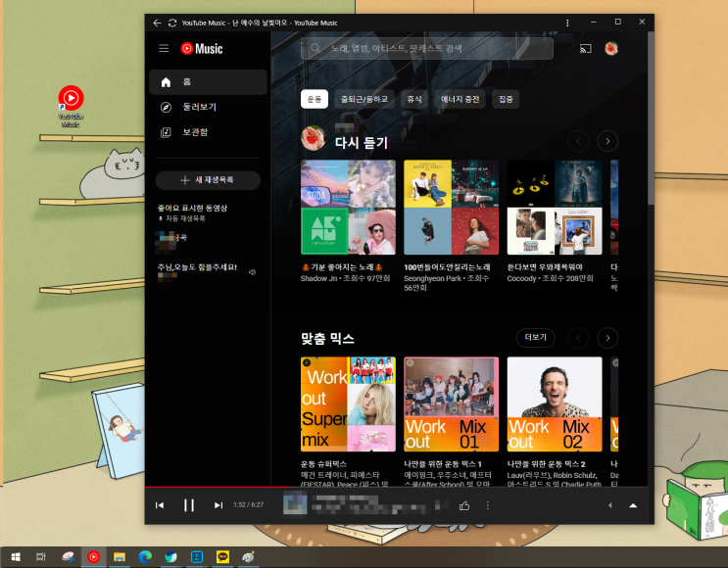
Task: Click the 나만을 위한 운동 믹스 1 title
Action: [443, 464]
